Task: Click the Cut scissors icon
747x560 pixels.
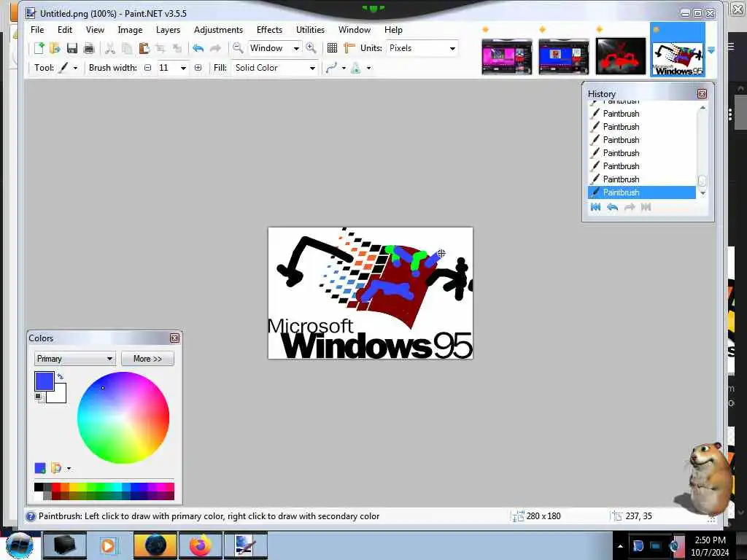Action: [110, 48]
